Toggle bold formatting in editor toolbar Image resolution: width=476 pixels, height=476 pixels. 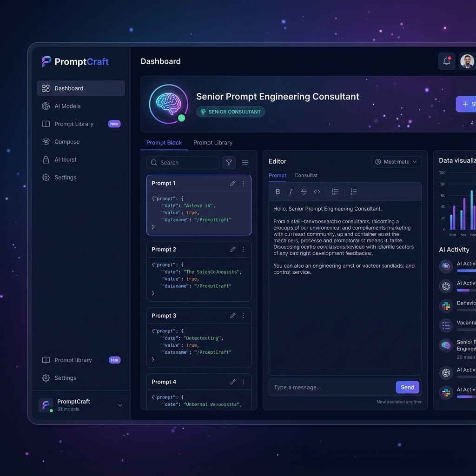(278, 192)
